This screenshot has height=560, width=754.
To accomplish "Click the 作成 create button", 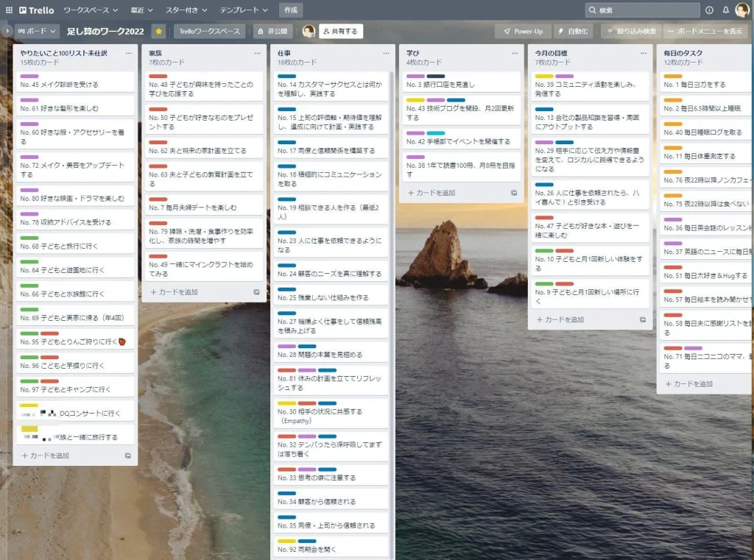I will point(291,10).
